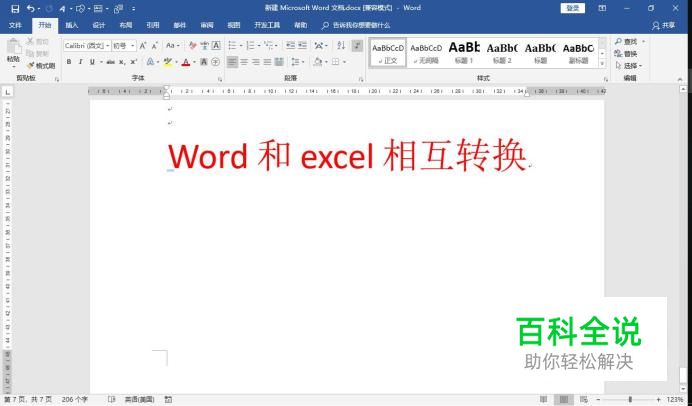Justify the paragraph text
The image size is (692, 406).
pos(267,62)
